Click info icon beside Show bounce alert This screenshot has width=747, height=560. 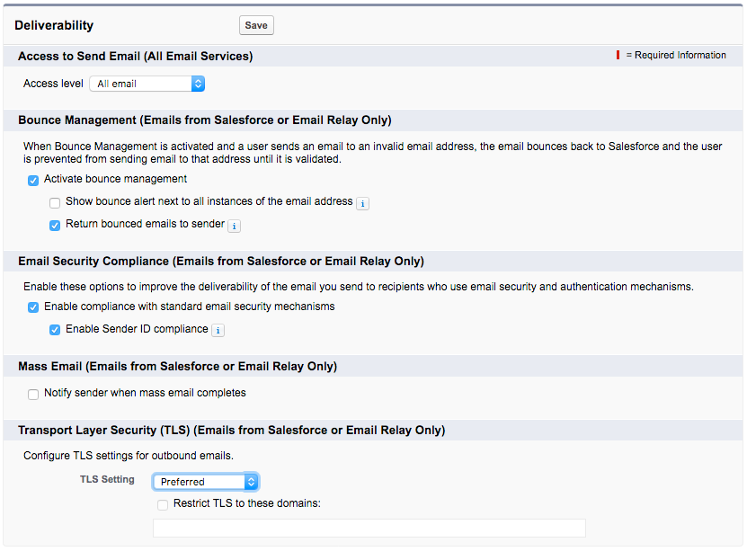pos(362,203)
